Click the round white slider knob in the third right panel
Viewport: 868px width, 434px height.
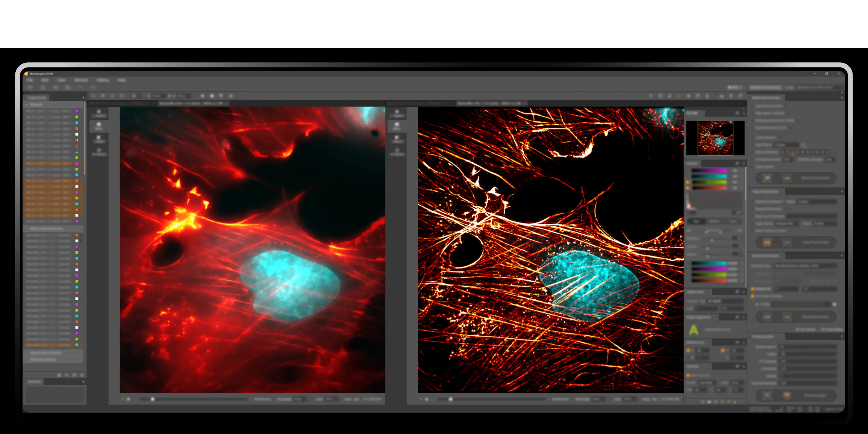[x=834, y=304]
